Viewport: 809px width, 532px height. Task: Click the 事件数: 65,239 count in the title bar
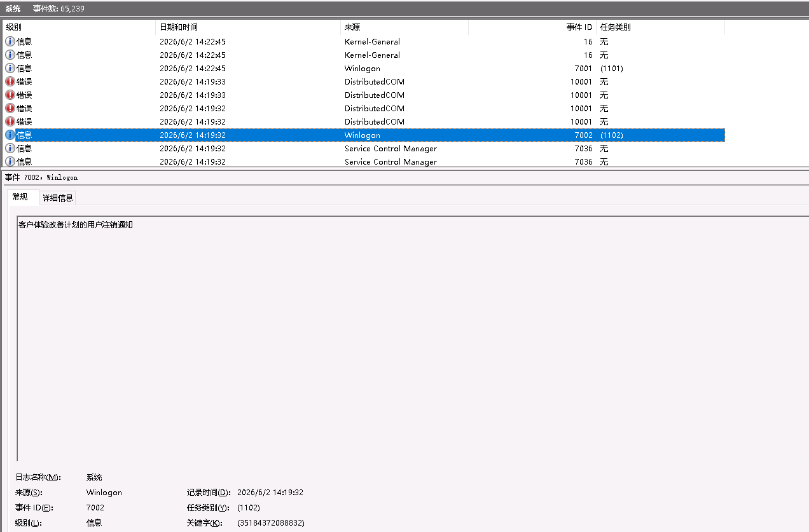coord(59,8)
